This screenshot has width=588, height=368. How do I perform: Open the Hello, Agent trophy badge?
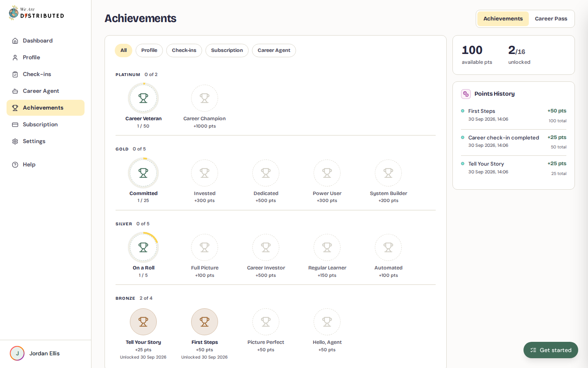point(327,322)
